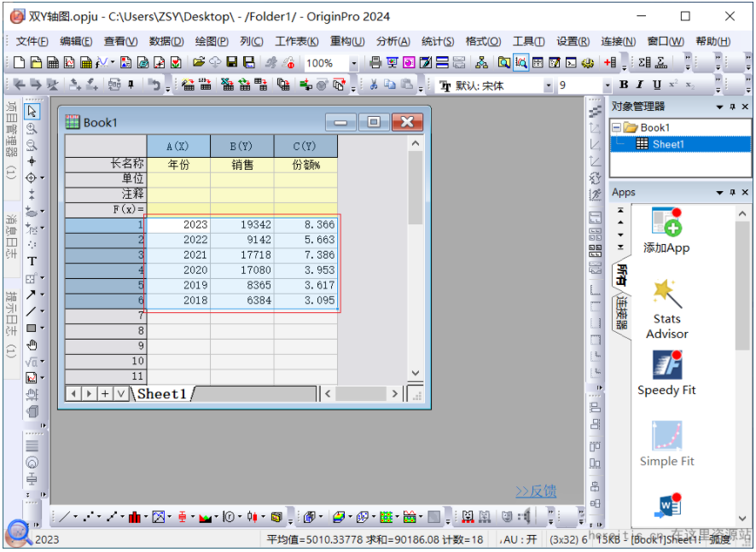Open a project with folder icon
Image resolution: width=756 pixels, height=552 pixels.
tap(198, 62)
